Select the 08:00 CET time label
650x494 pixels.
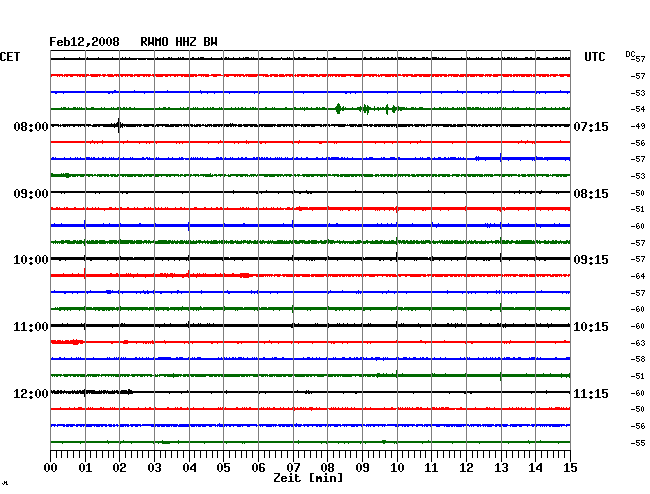tap(31, 126)
